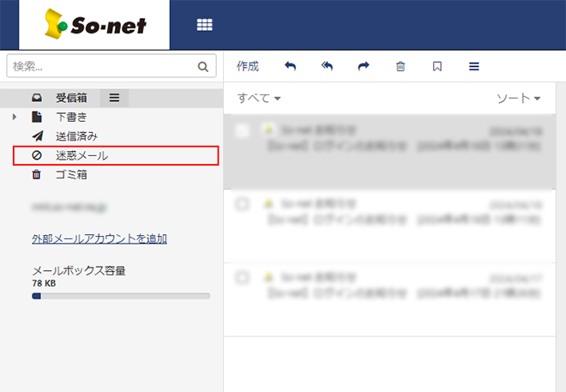Open the ソート sort dropdown
This screenshot has height=392, width=566.
(x=519, y=99)
